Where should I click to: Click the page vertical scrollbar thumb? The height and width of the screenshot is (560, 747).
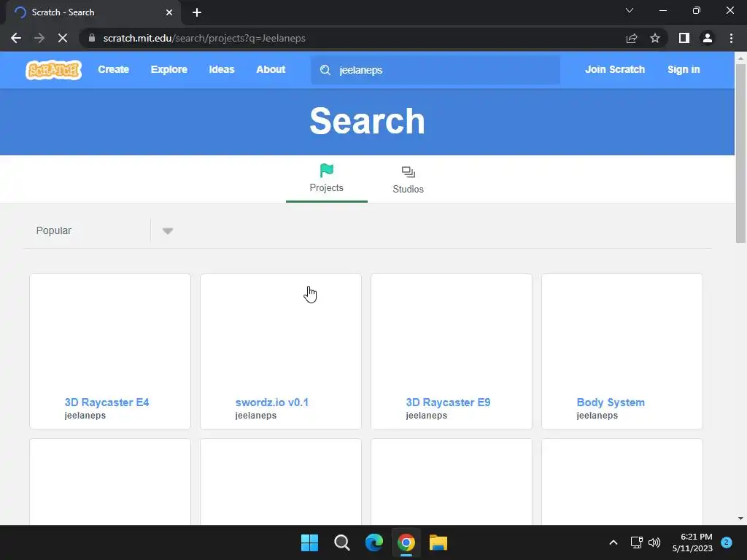[740, 153]
